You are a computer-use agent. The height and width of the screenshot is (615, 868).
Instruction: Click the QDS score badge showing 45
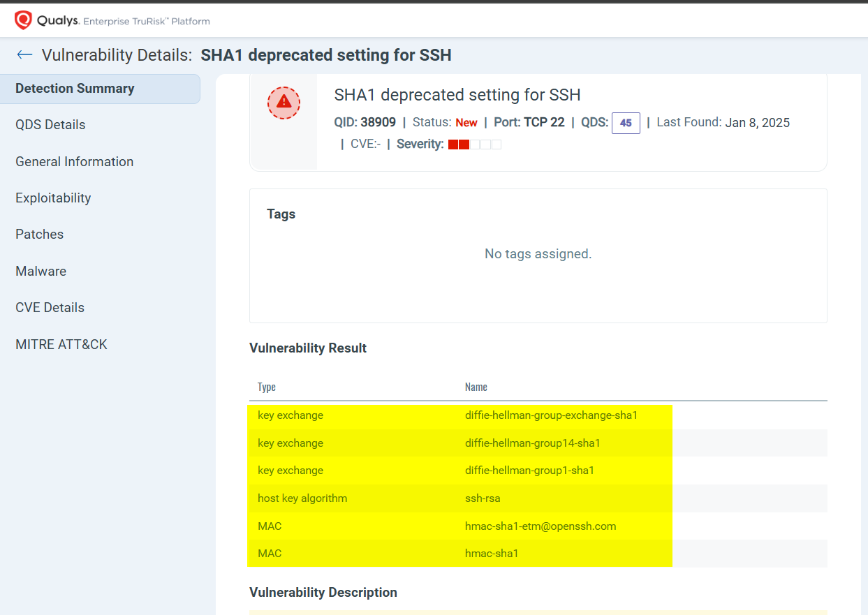626,123
